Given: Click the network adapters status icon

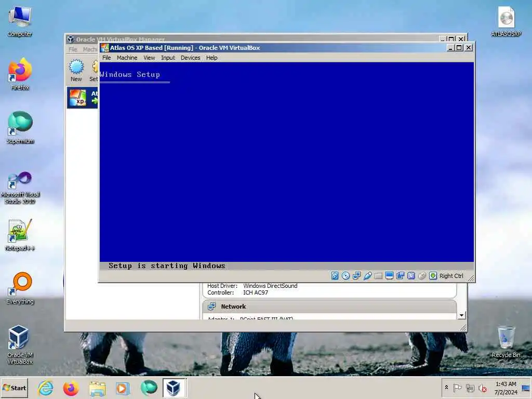Looking at the screenshot, I should [356, 276].
